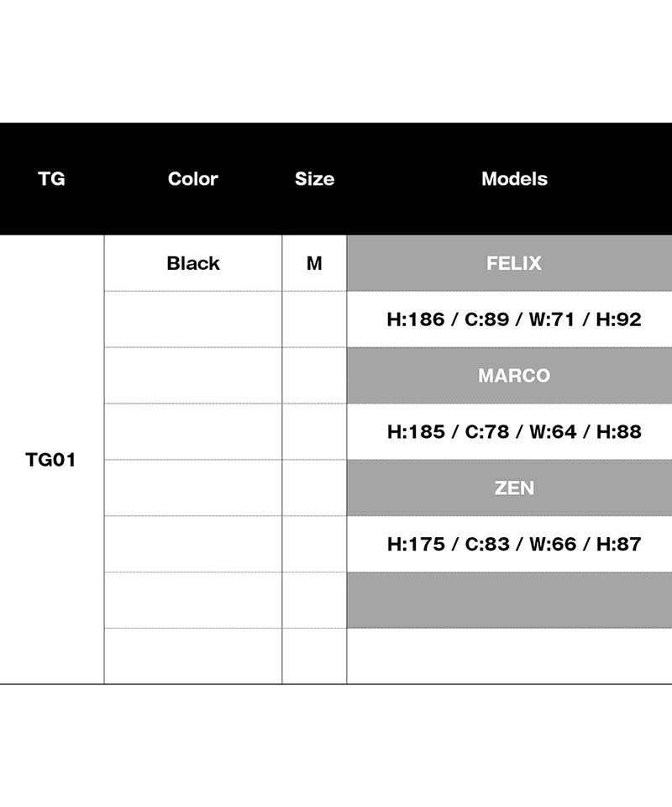The width and height of the screenshot is (672, 807).
Task: Click the M size cell
Action: (x=314, y=263)
